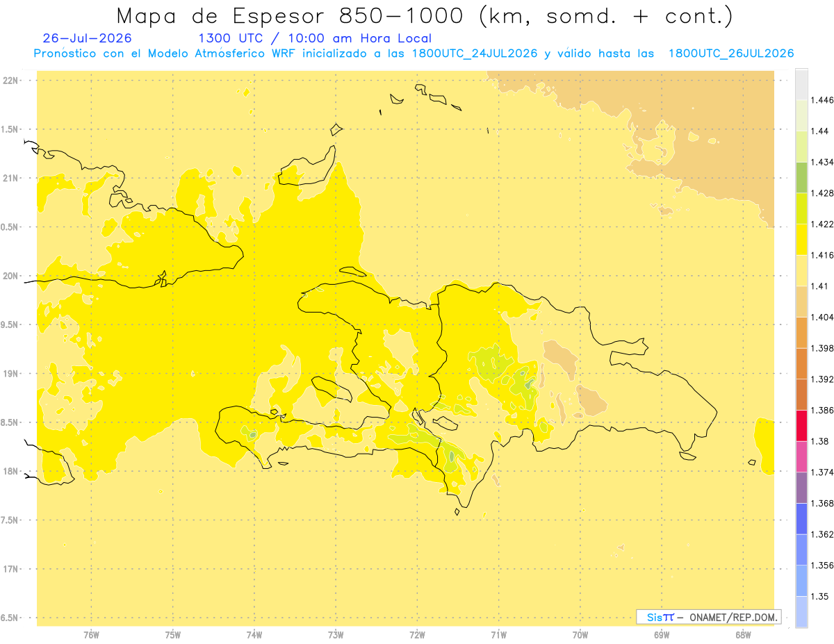834x644 pixels.
Task: Click the 73W longitude label
Action: [x=336, y=635]
